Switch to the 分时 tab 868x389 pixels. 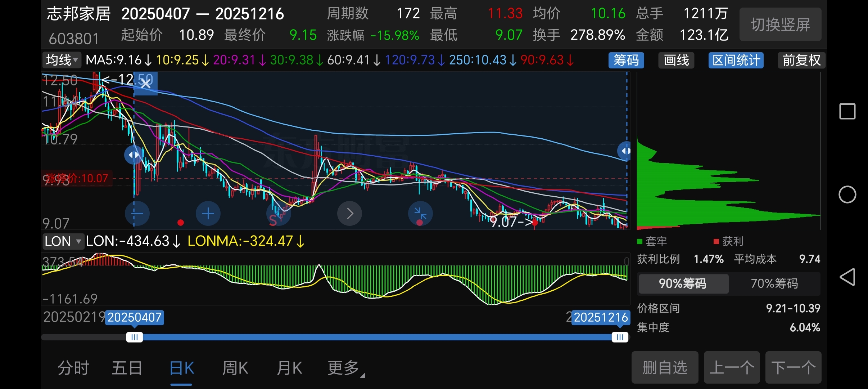pyautogui.click(x=73, y=368)
